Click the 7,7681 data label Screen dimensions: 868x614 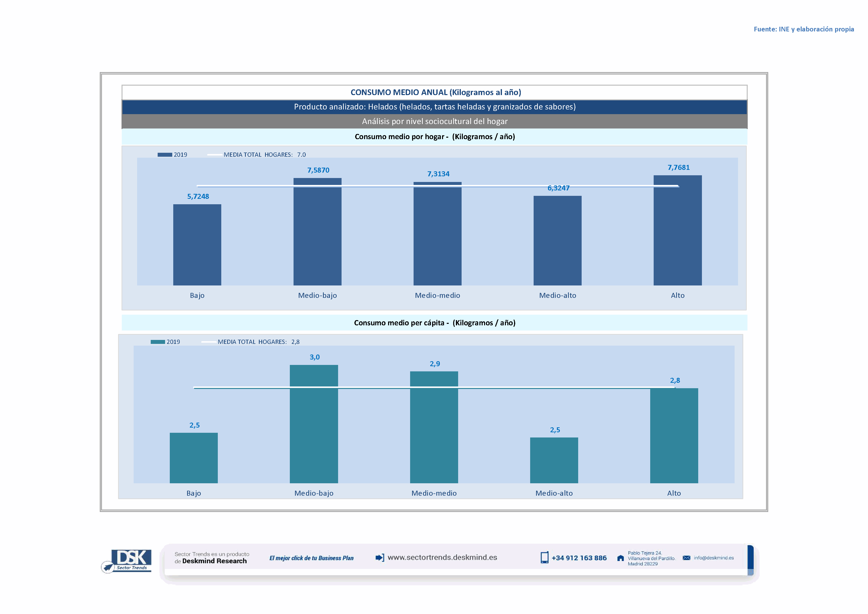tap(679, 168)
